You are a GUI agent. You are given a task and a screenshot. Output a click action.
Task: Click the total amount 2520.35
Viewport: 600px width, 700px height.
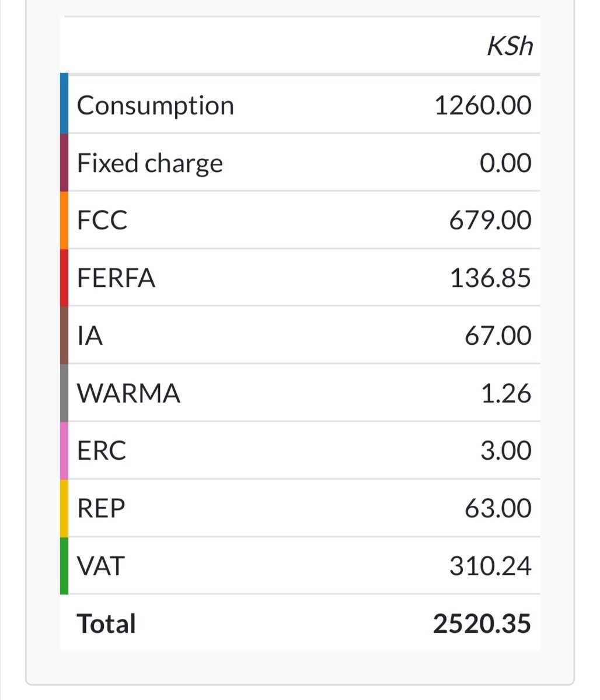(482, 624)
